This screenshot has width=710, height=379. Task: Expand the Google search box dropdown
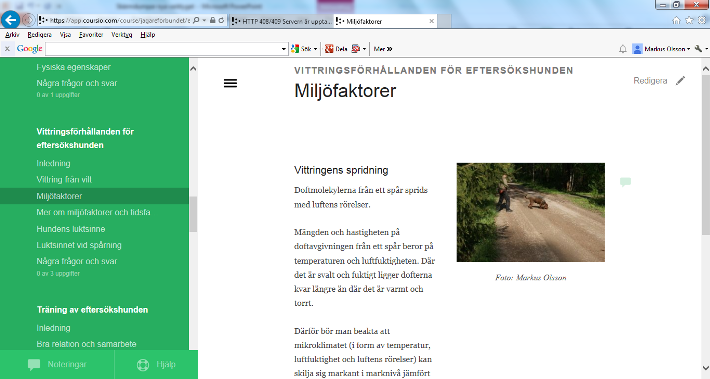click(283, 49)
